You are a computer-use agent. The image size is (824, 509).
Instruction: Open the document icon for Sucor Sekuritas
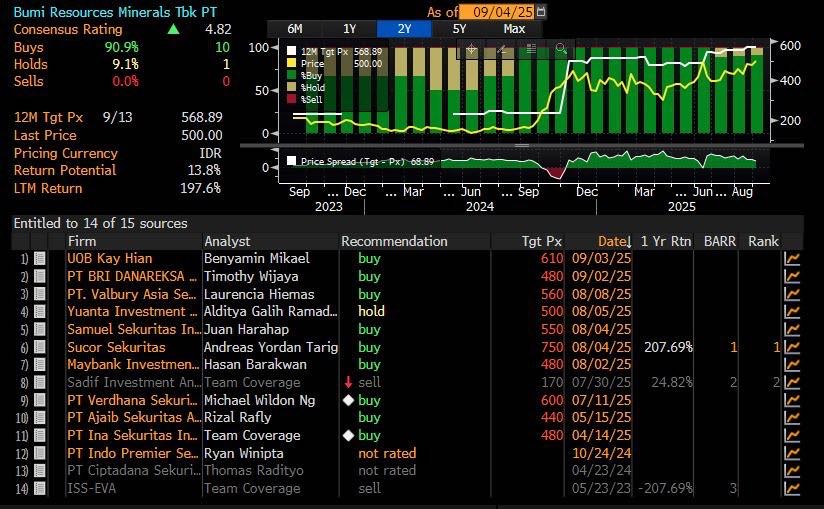coord(39,347)
